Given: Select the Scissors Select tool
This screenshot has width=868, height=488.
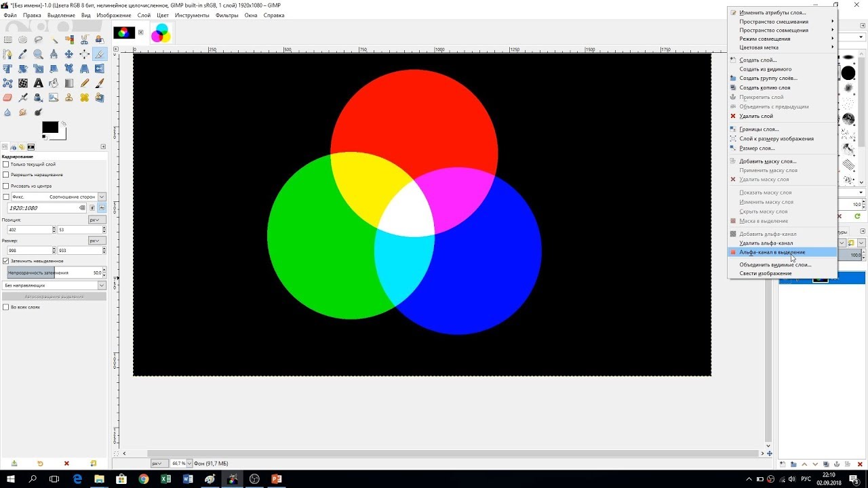Looking at the screenshot, I should (x=84, y=39).
